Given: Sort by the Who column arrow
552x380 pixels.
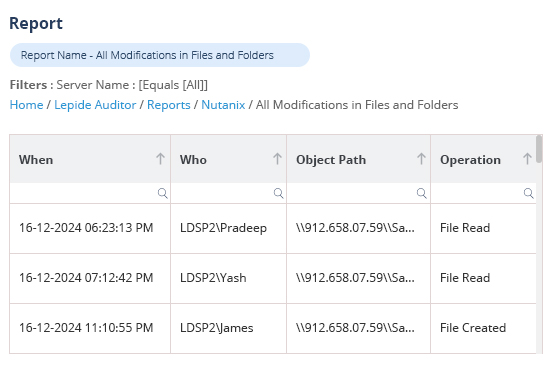Looking at the screenshot, I should 277,159.
